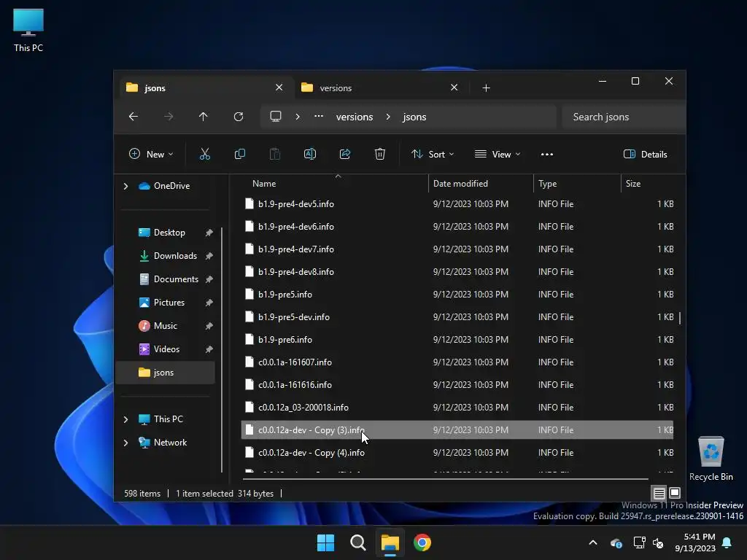Show hidden path with breadcrumb ellipsis
This screenshot has width=747, height=560.
(319, 117)
